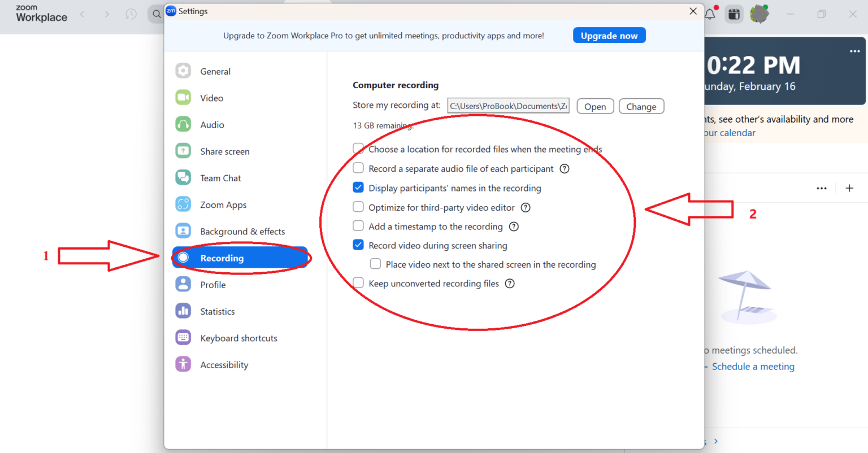Click the General settings gear icon
The image size is (868, 453).
[183, 71]
